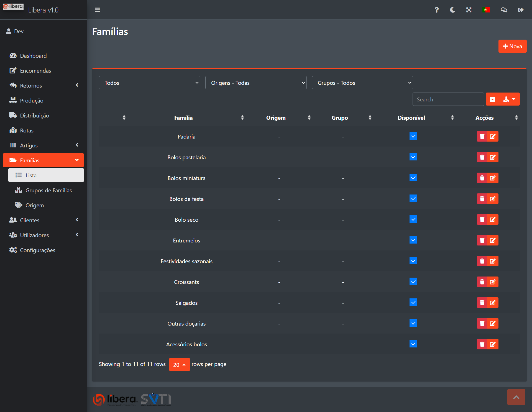Toggle dark mode with the moon icon
Image resolution: width=532 pixels, height=412 pixels.
(452, 10)
